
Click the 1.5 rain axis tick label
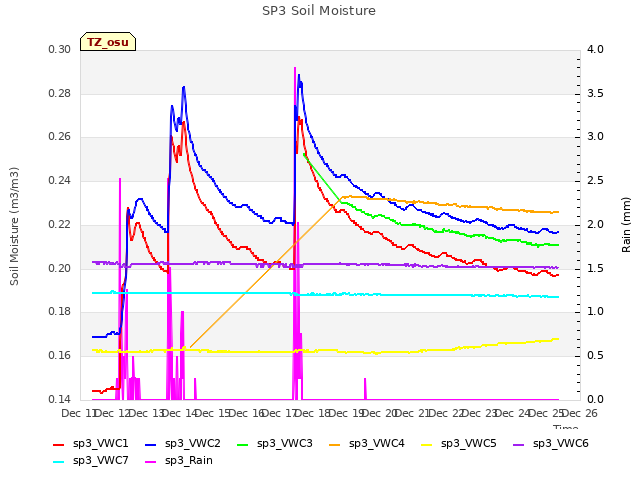[595, 268]
